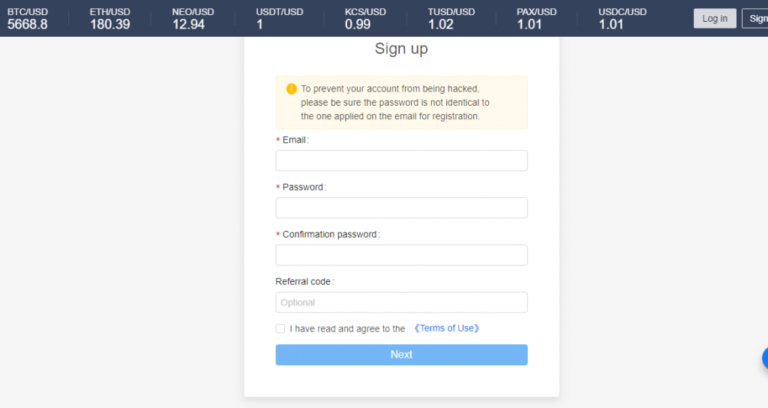The height and width of the screenshot is (408, 768).
Task: Choose the TUSD/USD ticker
Action: tap(451, 19)
